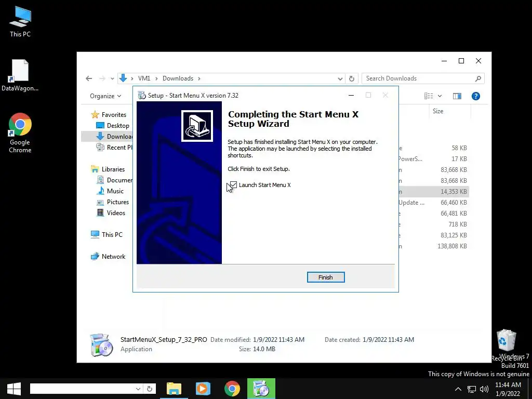Select Desktop under Favorites
The height and width of the screenshot is (399, 532).
coord(113,126)
